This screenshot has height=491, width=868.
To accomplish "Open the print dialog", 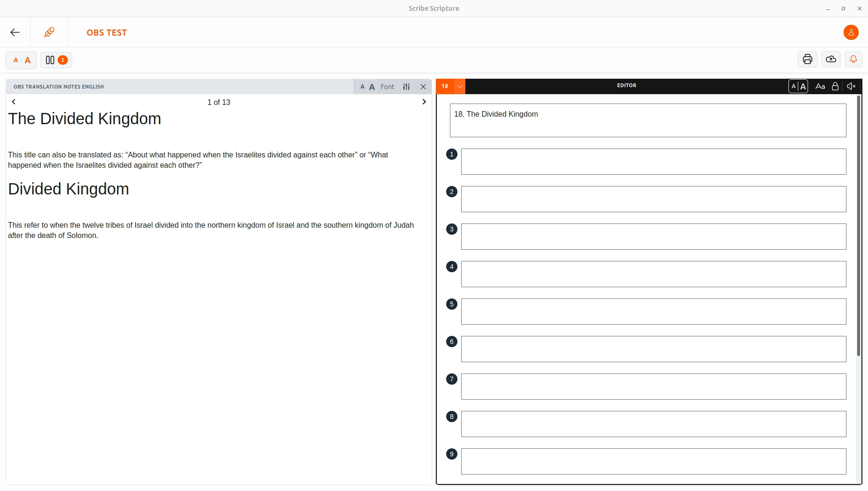I will click(808, 59).
